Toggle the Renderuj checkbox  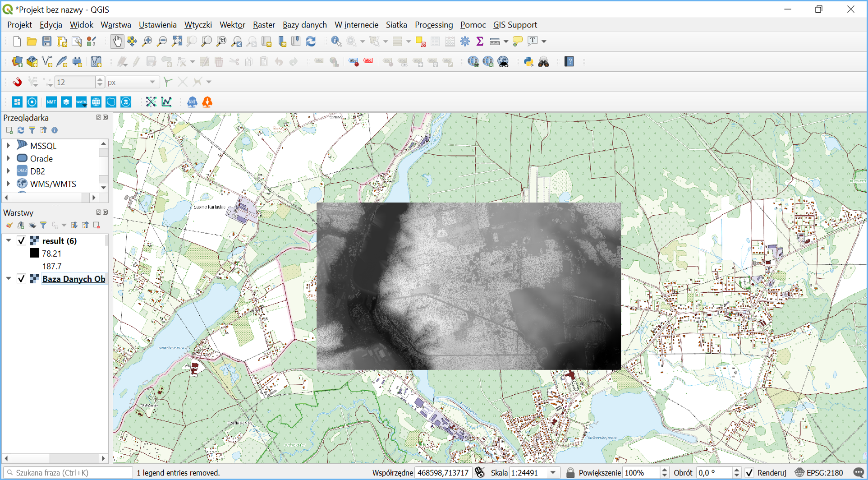tap(749, 473)
